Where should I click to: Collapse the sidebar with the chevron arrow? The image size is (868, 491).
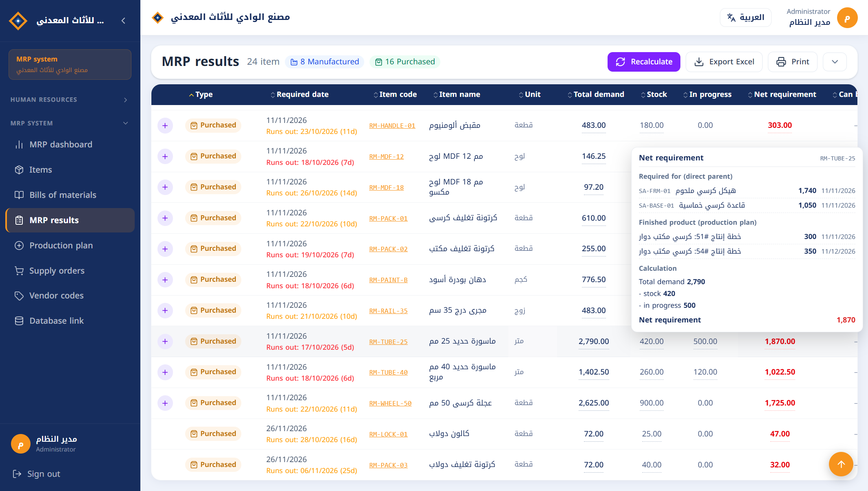click(123, 20)
